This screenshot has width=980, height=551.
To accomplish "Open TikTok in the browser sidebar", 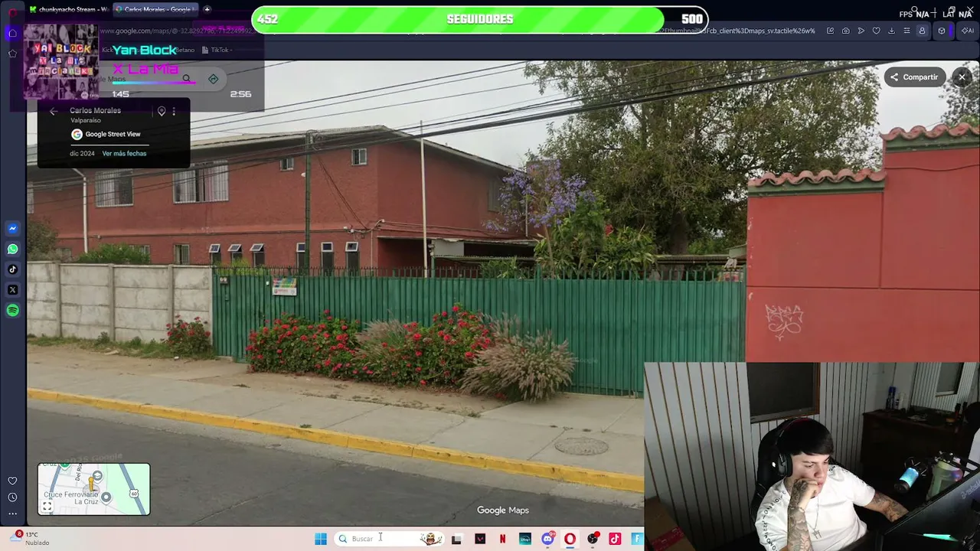I will [x=12, y=269].
